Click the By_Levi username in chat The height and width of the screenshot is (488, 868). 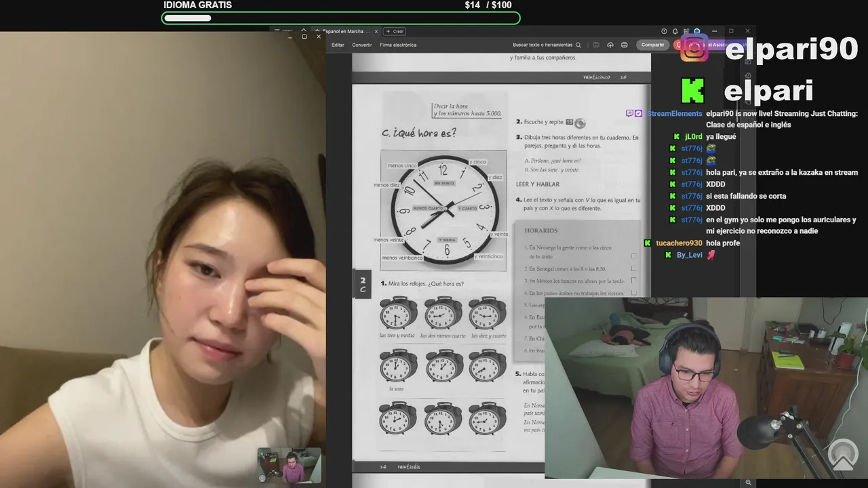pyautogui.click(x=689, y=255)
